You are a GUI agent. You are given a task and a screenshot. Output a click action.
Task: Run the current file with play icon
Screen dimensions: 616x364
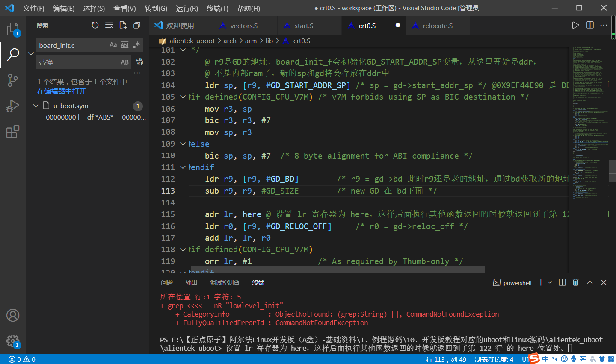[576, 26]
